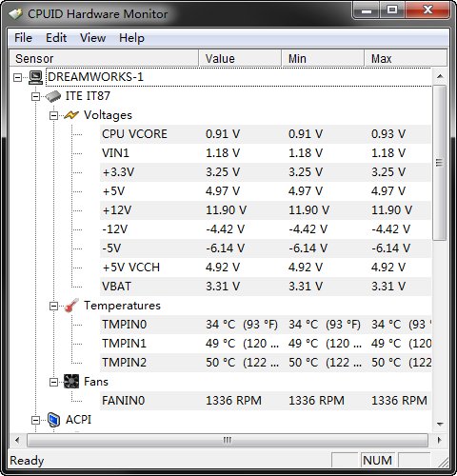Select the -5V sensor label
457x476 pixels.
(111, 248)
